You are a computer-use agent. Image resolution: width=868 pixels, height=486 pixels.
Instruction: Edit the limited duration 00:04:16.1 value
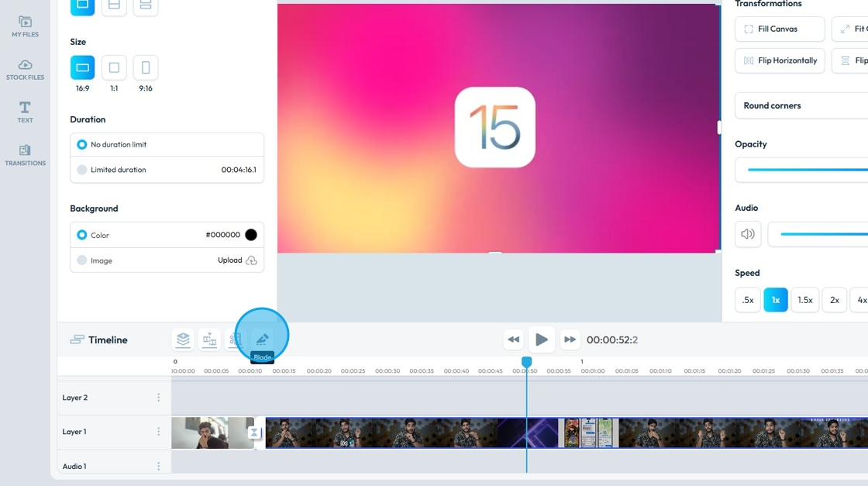[x=239, y=170]
